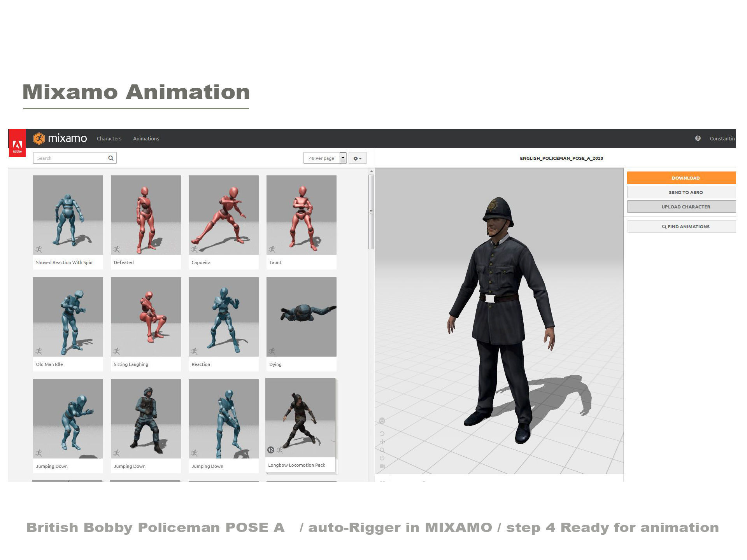This screenshot has width=747, height=560.
Task: Select the Reaction animation thumbnail
Action: point(224,317)
